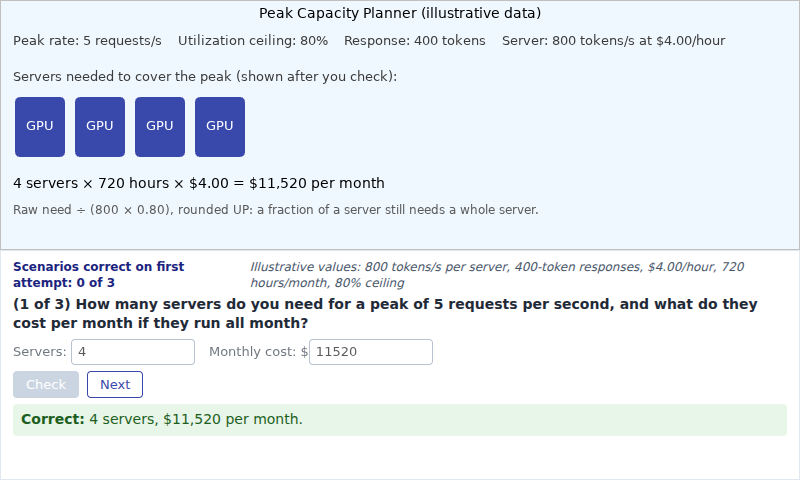
Task: Click the 'Servers:' field label
Action: click(40, 352)
